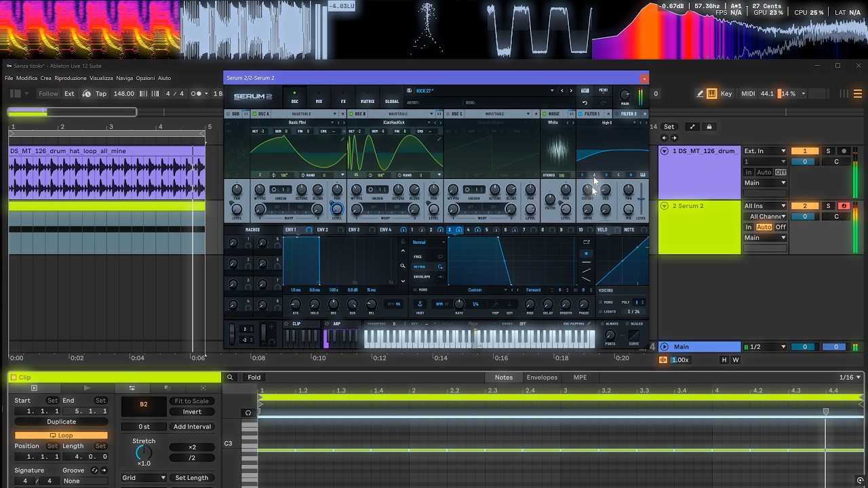Open the ICanHasKick wavetable selector

394,123
